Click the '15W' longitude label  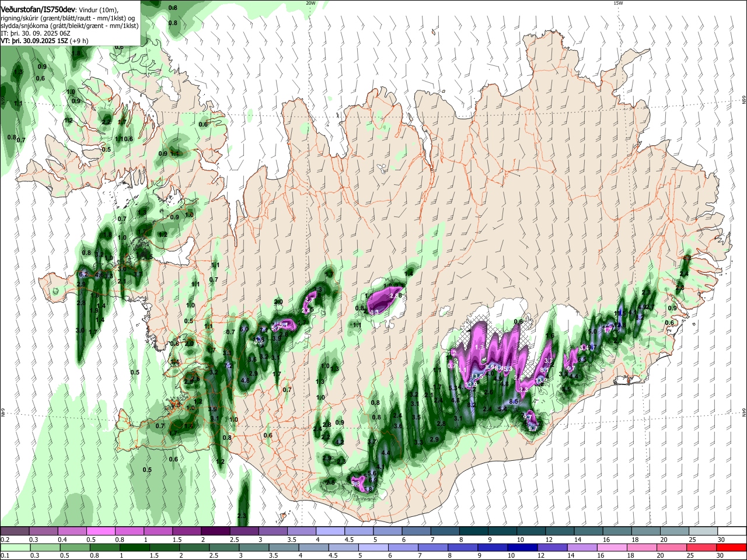618,3
